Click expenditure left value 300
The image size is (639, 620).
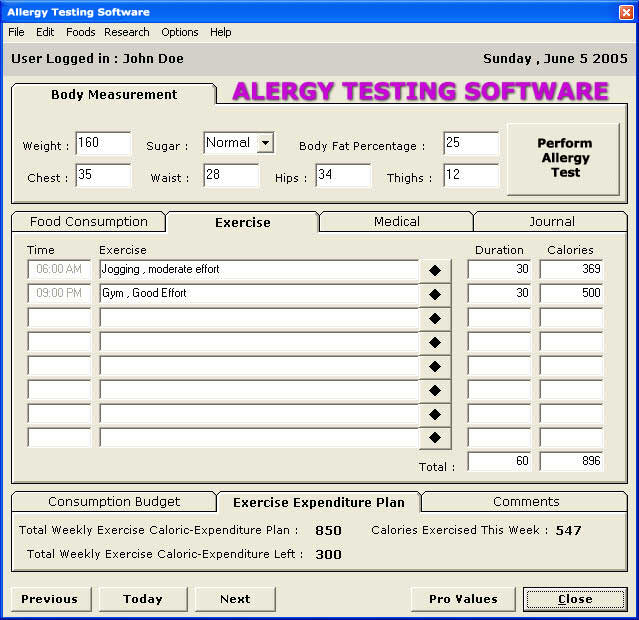pos(328,554)
